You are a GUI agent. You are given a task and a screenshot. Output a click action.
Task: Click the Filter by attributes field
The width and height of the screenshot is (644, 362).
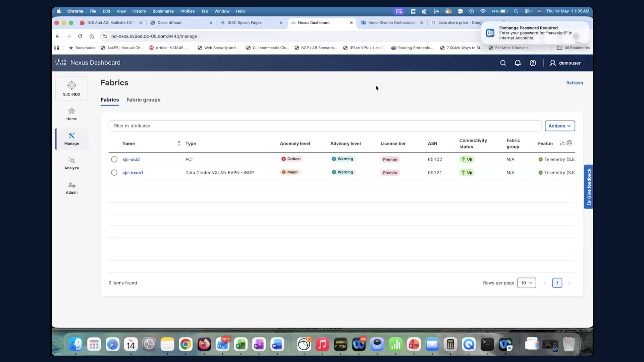click(325, 126)
